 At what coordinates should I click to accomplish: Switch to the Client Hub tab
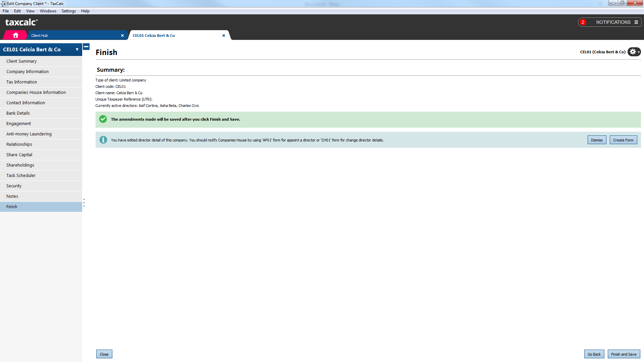click(x=74, y=36)
